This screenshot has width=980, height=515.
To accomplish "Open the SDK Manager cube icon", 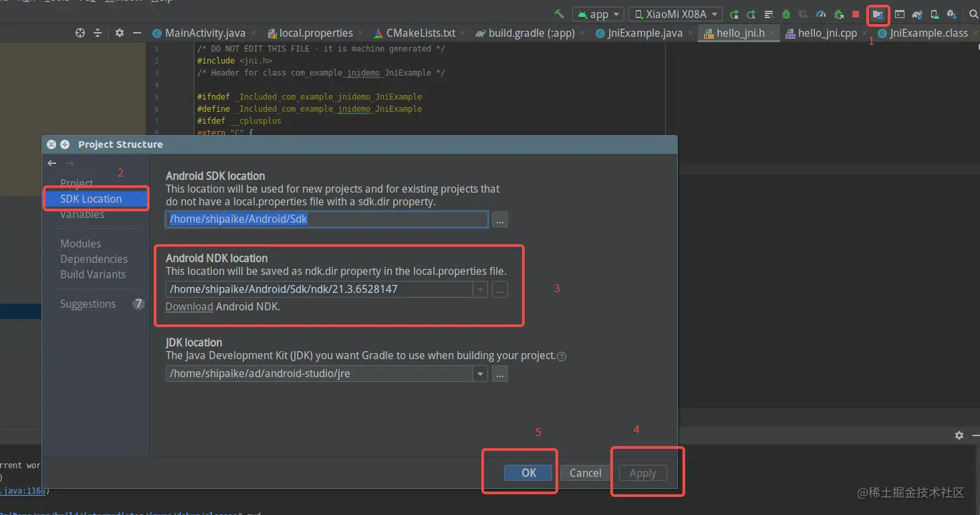I will tap(951, 14).
